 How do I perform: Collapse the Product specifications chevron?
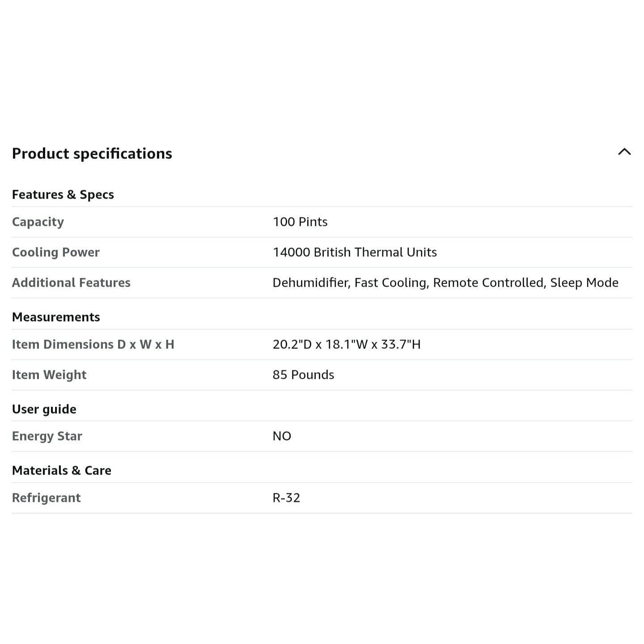pos(624,152)
